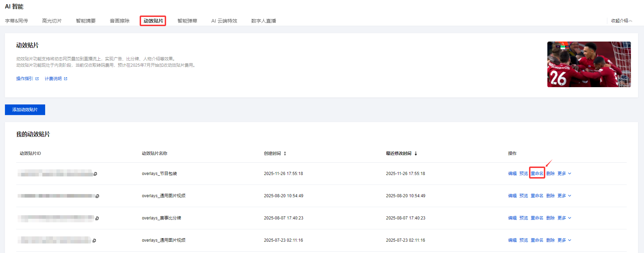This screenshot has width=644, height=253.
Task: Copy the ID of overlays_赛事比分牌 row
Action: pyautogui.click(x=97, y=218)
